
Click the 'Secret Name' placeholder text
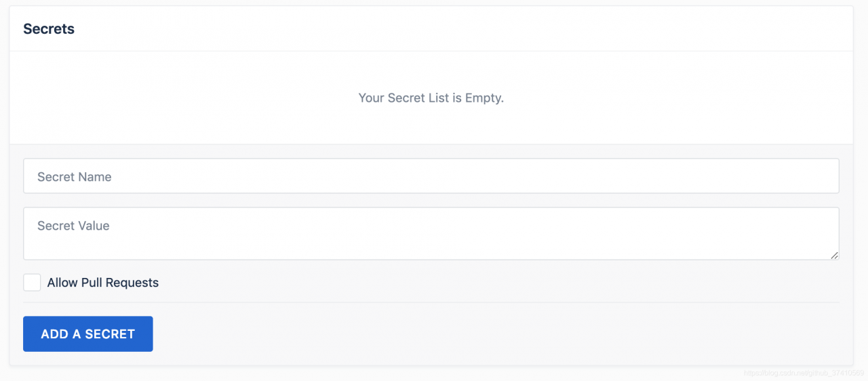75,177
